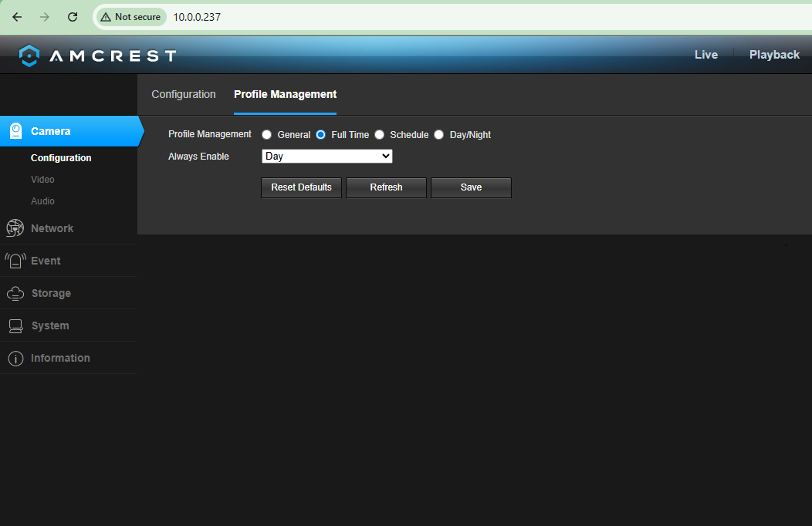Open the Live view
Image resolution: width=812 pixels, height=526 pixels.
coord(705,54)
